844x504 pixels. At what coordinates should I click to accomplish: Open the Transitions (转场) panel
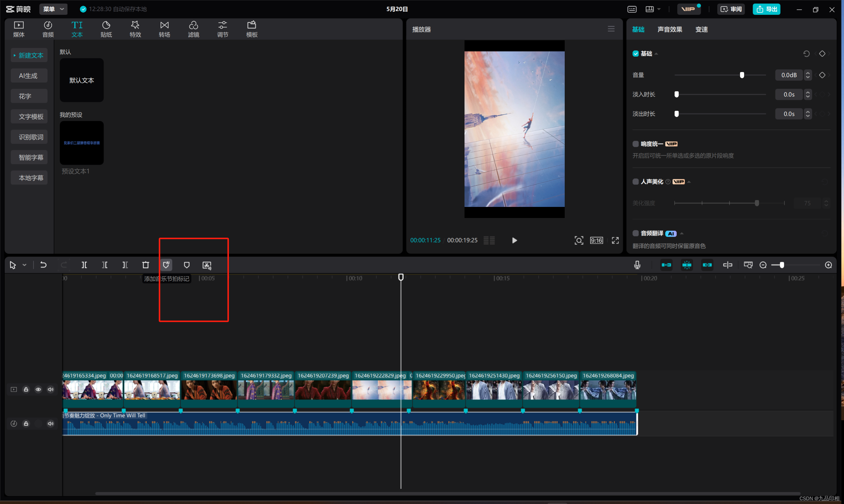click(x=164, y=29)
